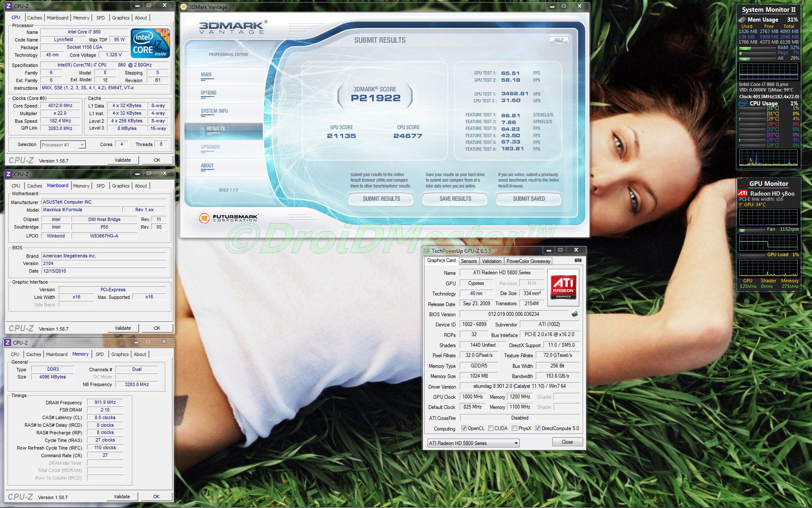This screenshot has width=812, height=508.
Task: Click the CPU usage history graph in System Monitor II
Action: (x=768, y=158)
